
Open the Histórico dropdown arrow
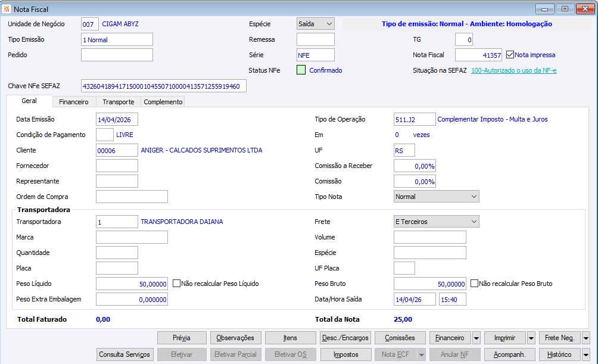point(586,354)
